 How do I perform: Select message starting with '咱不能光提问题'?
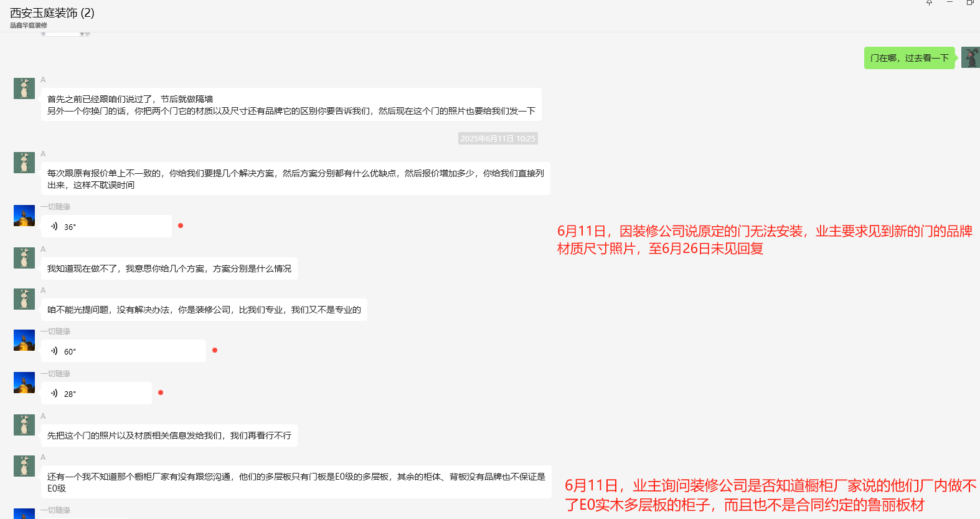tap(204, 310)
